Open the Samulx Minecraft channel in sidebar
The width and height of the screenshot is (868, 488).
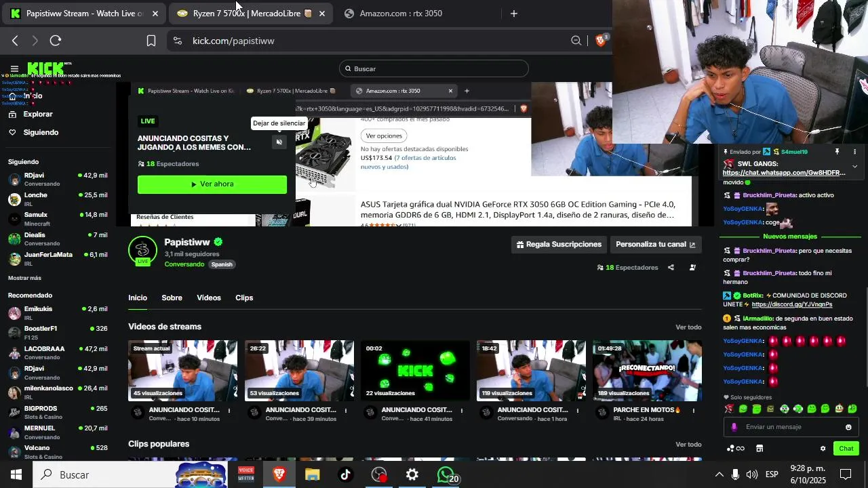(58, 219)
